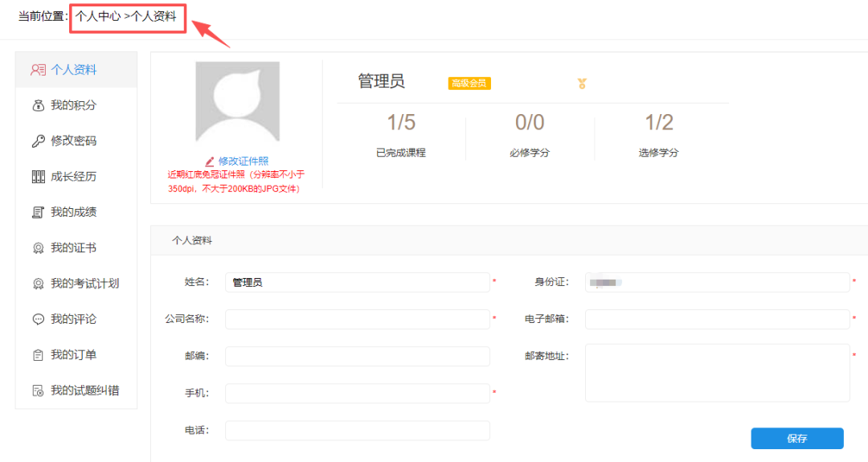This screenshot has width=868, height=462.
Task: Open 我的考试计划 in the sidebar
Action: pos(85,284)
